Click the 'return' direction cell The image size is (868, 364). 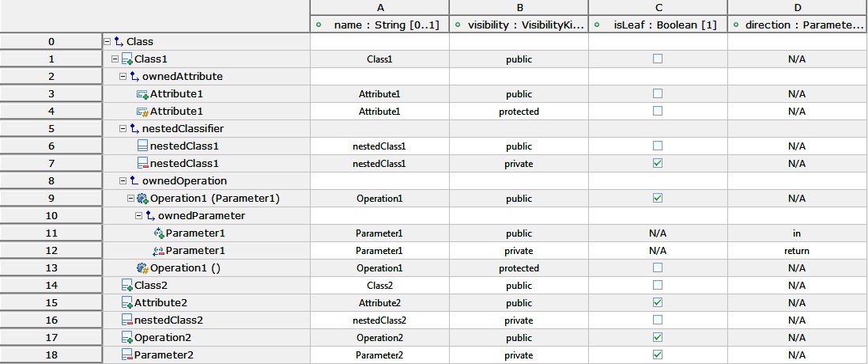pyautogui.click(x=797, y=250)
